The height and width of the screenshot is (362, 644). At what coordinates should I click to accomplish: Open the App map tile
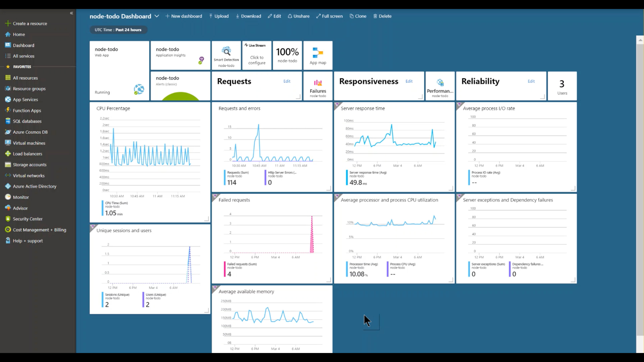pyautogui.click(x=318, y=55)
